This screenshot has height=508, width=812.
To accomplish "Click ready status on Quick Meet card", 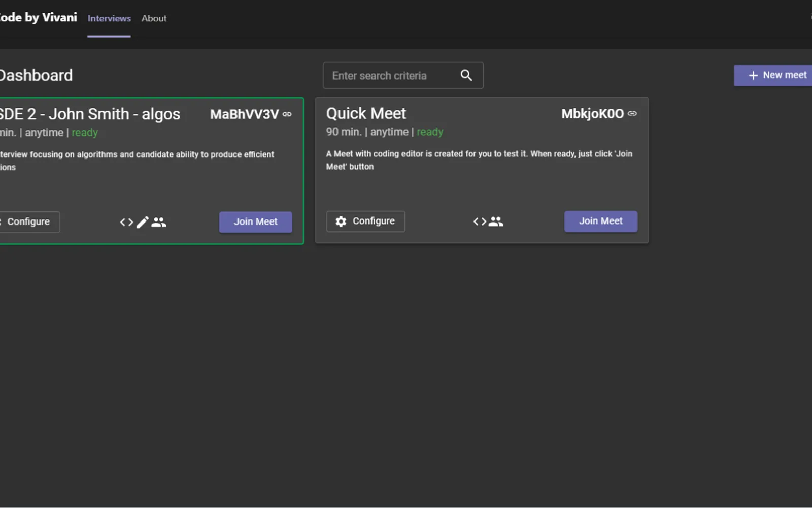I will click(x=430, y=132).
